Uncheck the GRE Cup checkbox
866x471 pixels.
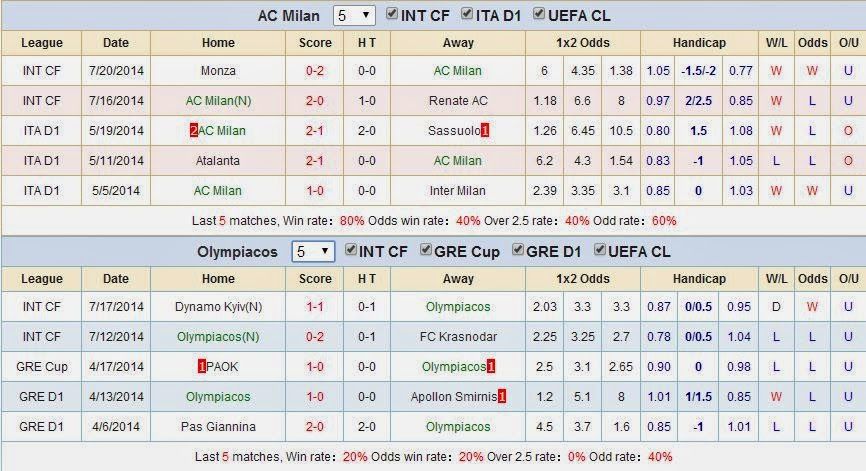pos(425,250)
